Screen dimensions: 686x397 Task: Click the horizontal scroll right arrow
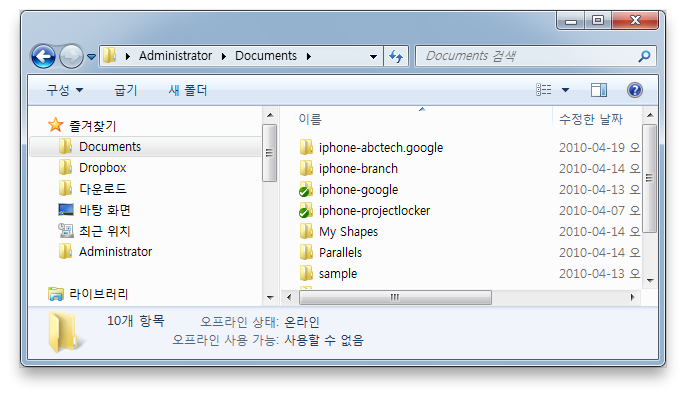point(633,298)
